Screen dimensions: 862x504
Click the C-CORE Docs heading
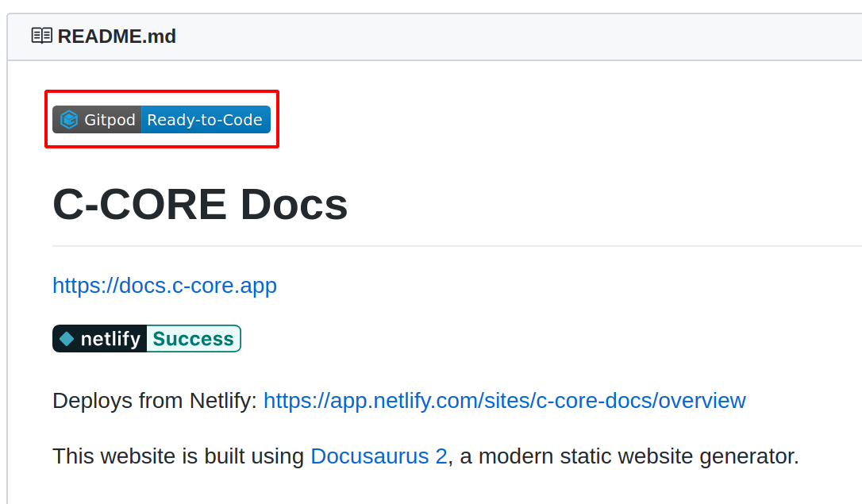pos(200,205)
